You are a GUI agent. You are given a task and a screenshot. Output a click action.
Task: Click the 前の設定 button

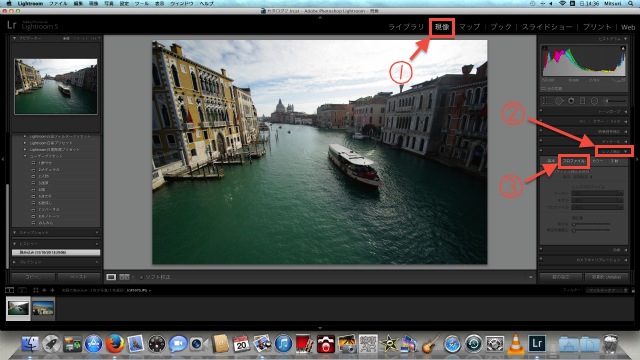pos(560,277)
